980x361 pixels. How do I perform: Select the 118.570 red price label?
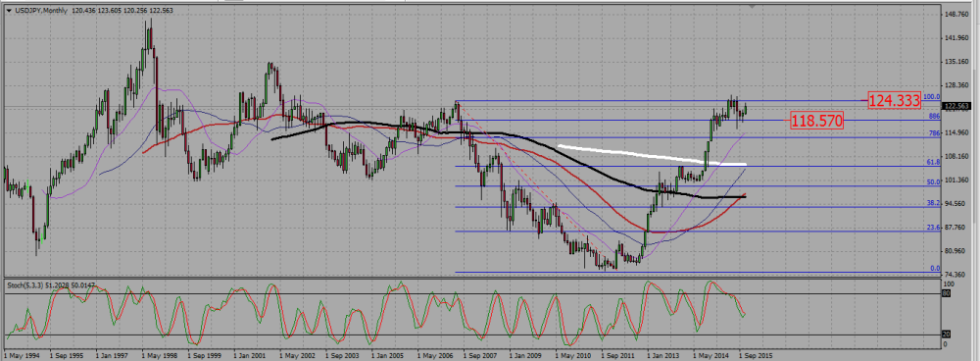(x=817, y=120)
